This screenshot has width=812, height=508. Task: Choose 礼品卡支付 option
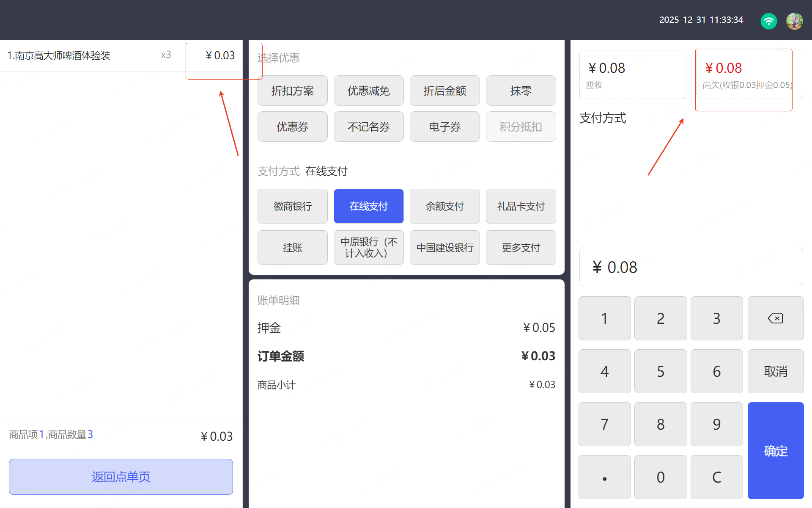tap(521, 206)
